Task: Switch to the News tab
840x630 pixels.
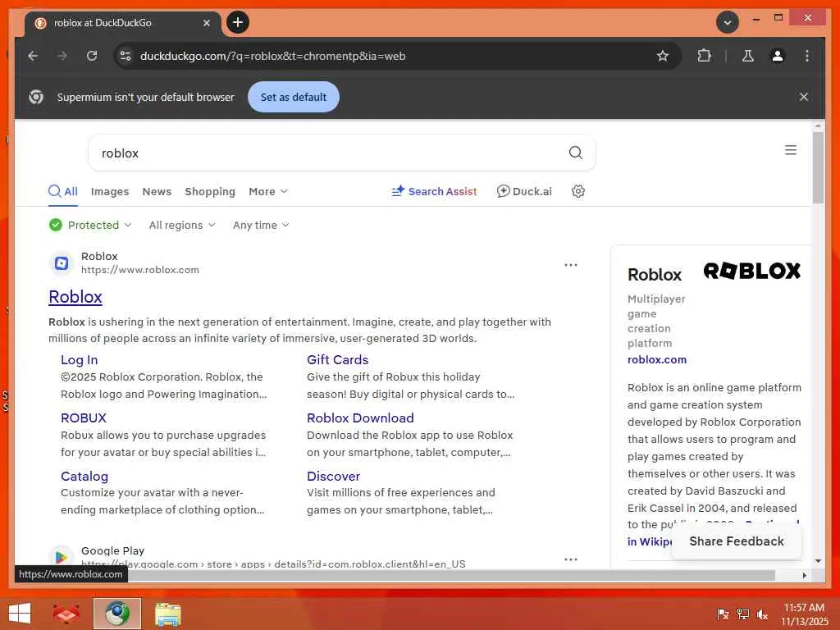Action: coord(157,191)
